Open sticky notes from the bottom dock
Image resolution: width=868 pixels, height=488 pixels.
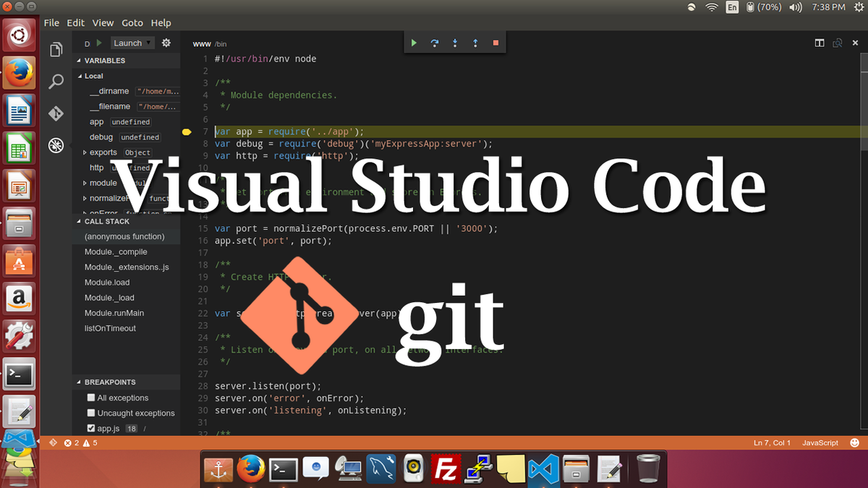tap(510, 469)
